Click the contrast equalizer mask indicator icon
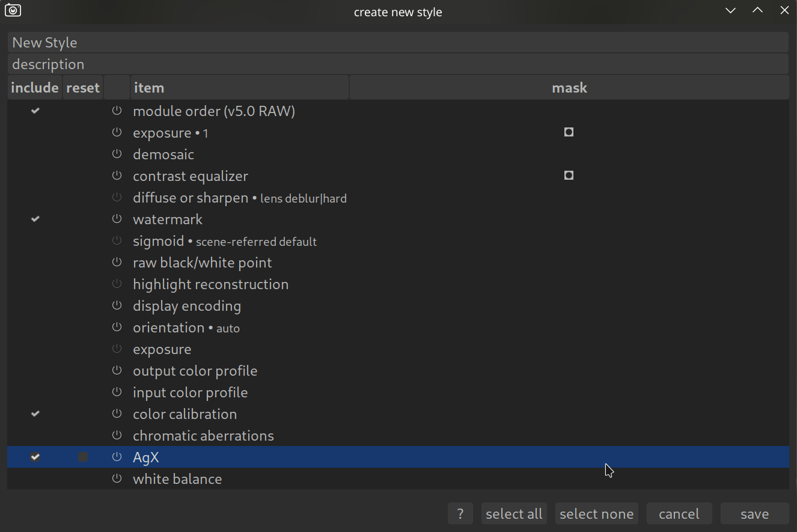The image size is (797, 532). point(569,176)
